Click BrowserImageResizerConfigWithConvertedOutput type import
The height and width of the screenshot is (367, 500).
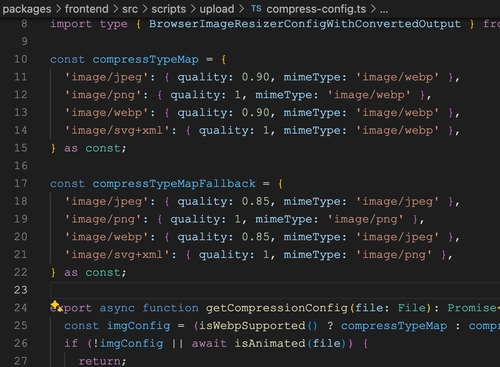(x=305, y=24)
